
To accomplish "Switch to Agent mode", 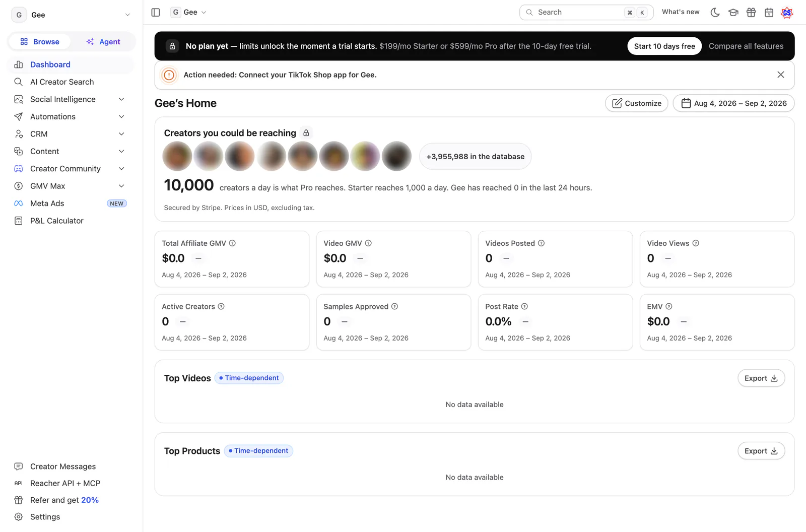I will tap(103, 42).
